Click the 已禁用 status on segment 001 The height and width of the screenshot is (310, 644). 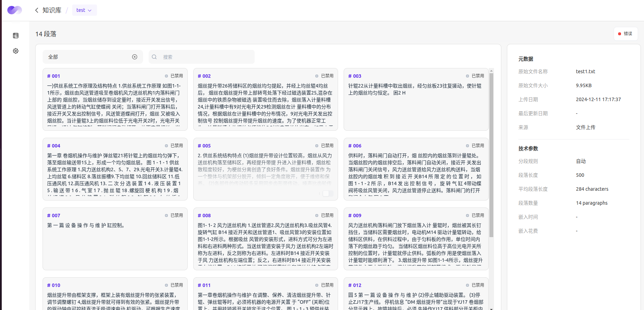pyautogui.click(x=174, y=76)
